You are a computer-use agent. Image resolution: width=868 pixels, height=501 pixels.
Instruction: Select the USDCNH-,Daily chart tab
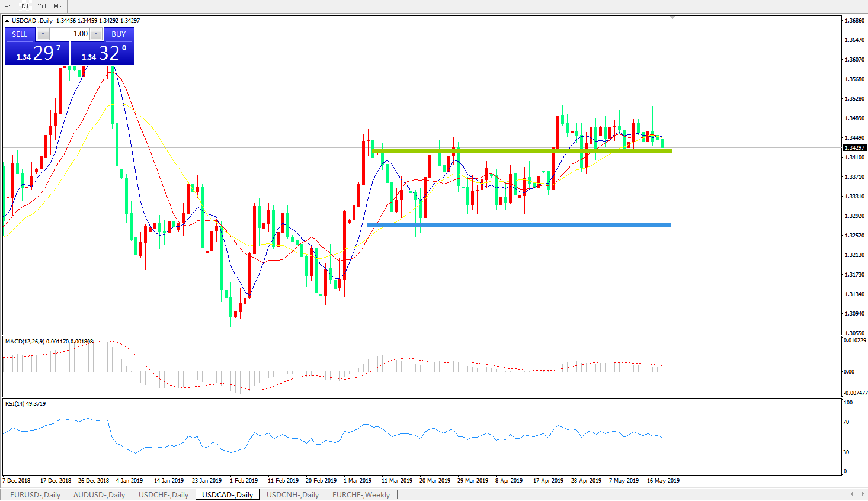tap(293, 494)
